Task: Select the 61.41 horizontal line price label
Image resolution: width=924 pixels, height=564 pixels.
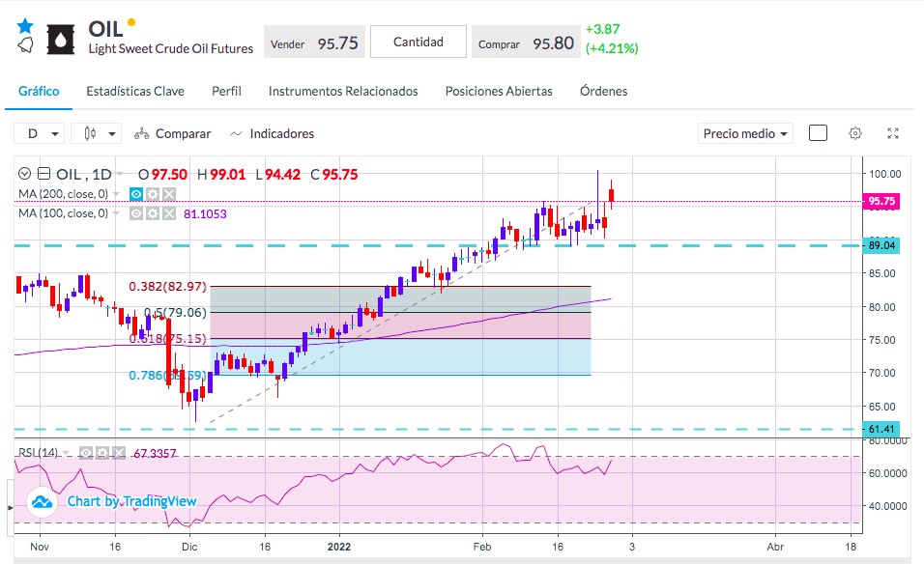Action: (881, 429)
